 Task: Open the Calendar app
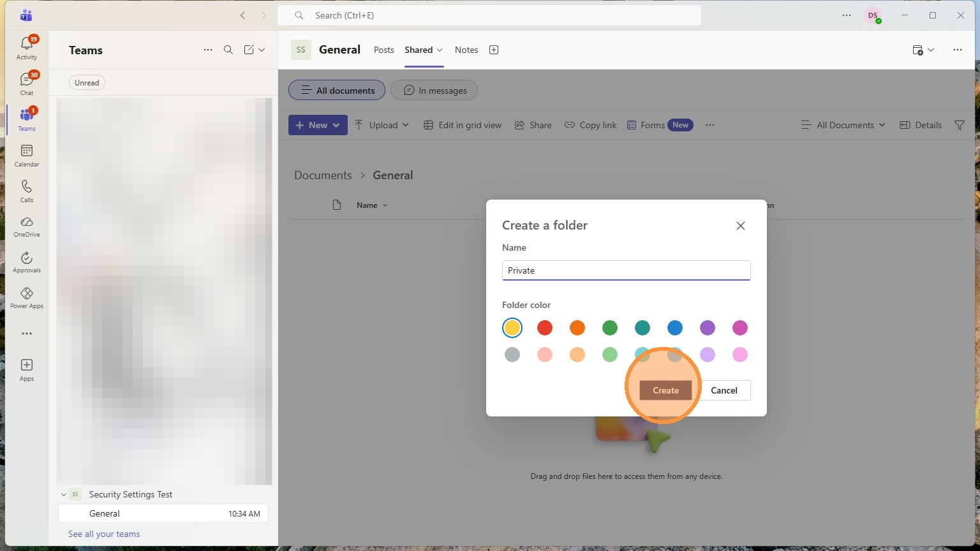click(27, 156)
